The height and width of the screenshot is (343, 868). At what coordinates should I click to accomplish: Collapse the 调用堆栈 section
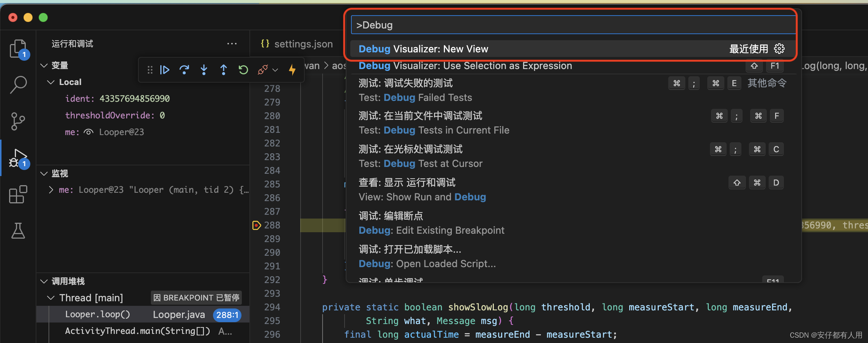[x=44, y=281]
